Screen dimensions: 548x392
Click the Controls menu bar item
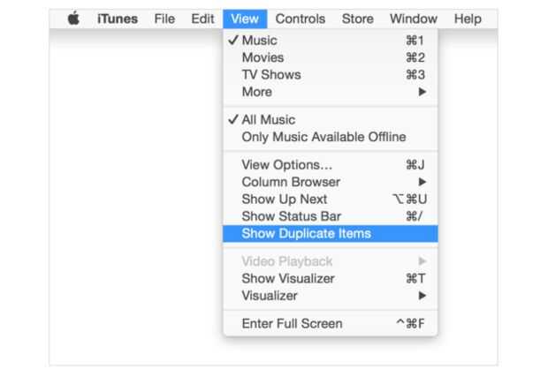coord(300,19)
